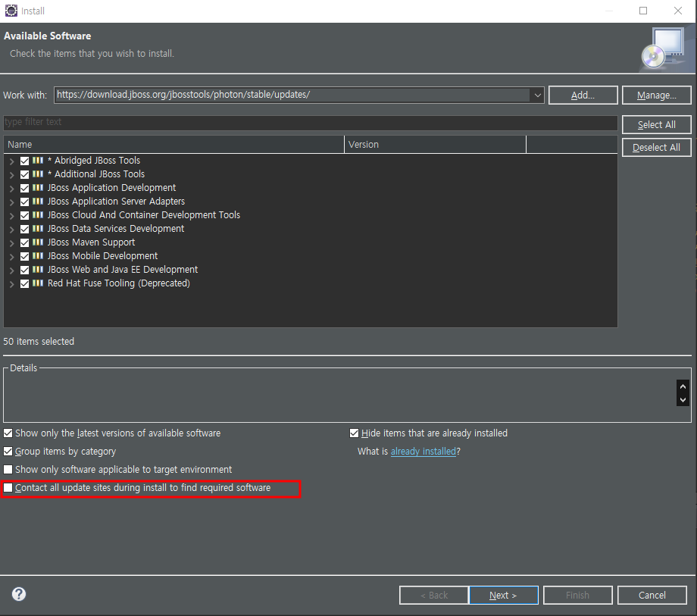Uncheck JBoss Web and Java EE Development
The height and width of the screenshot is (616, 697).
click(x=24, y=270)
